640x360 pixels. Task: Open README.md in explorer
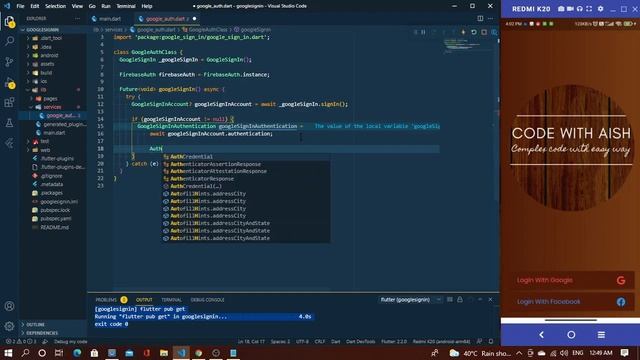(x=54, y=227)
